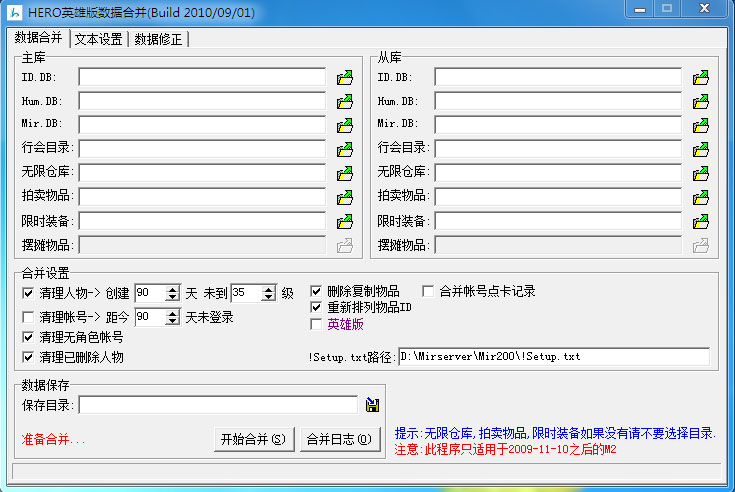735x492 pixels.
Task: Browse for slave library ID.DB file
Action: [701, 77]
